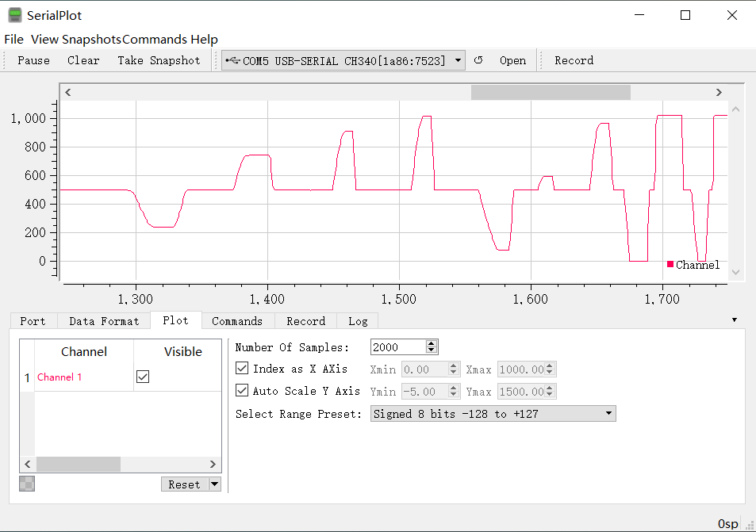Screen dimensions: 756x532
Task: Click the channel color picker swatch
Action: point(27,484)
